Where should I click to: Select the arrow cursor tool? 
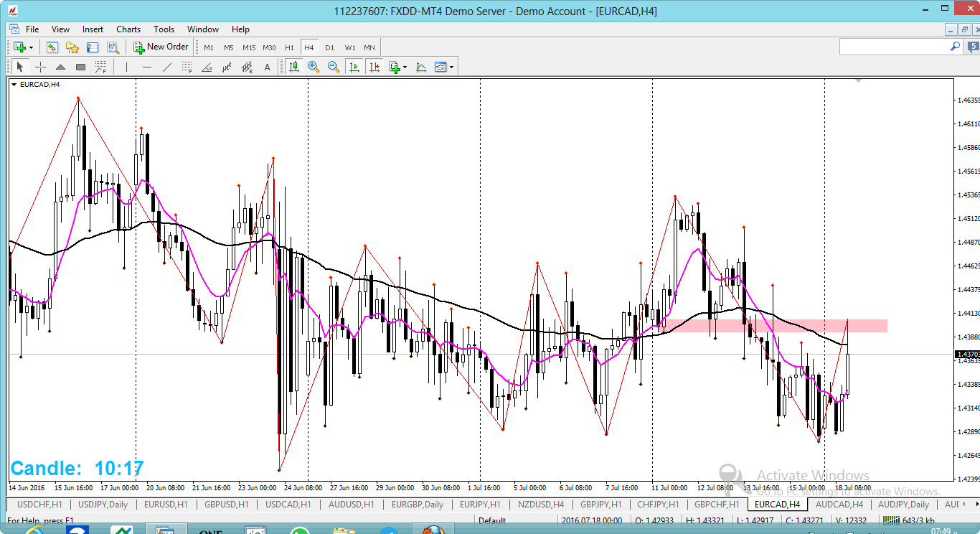tap(20, 67)
